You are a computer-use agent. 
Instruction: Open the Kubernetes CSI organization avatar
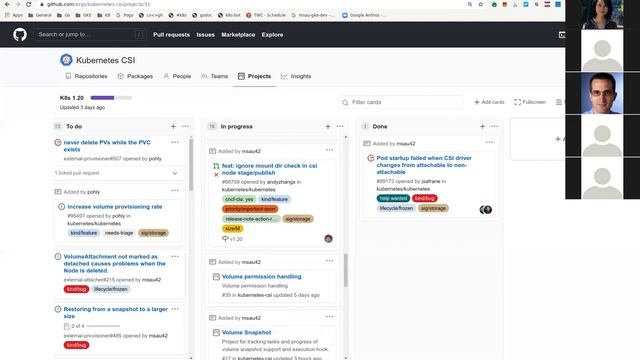pos(66,60)
